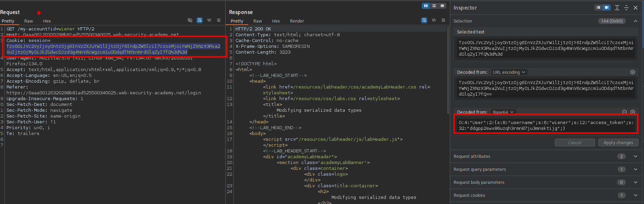Open Request panel hamburger options menu
The height and width of the screenshot is (204, 644).
(219, 21)
